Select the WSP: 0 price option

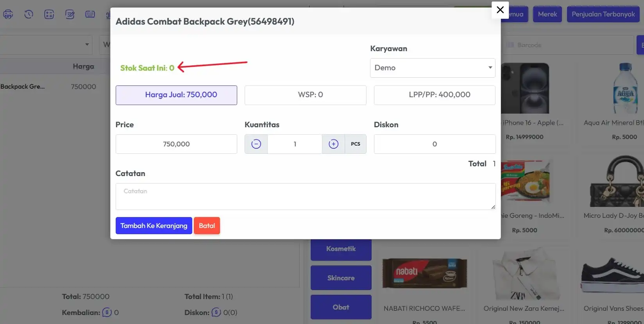point(306,95)
